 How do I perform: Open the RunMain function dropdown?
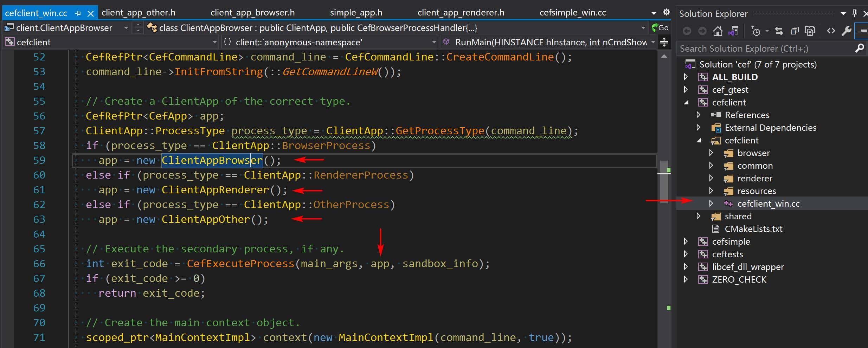tap(653, 43)
